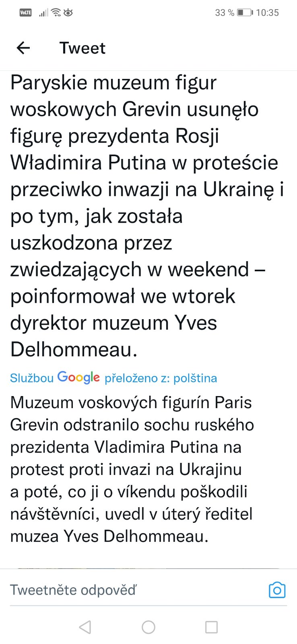The width and height of the screenshot is (297, 644).
Task: Tap the Czech translation starting "Muzeum voskových"
Action: (x=131, y=402)
